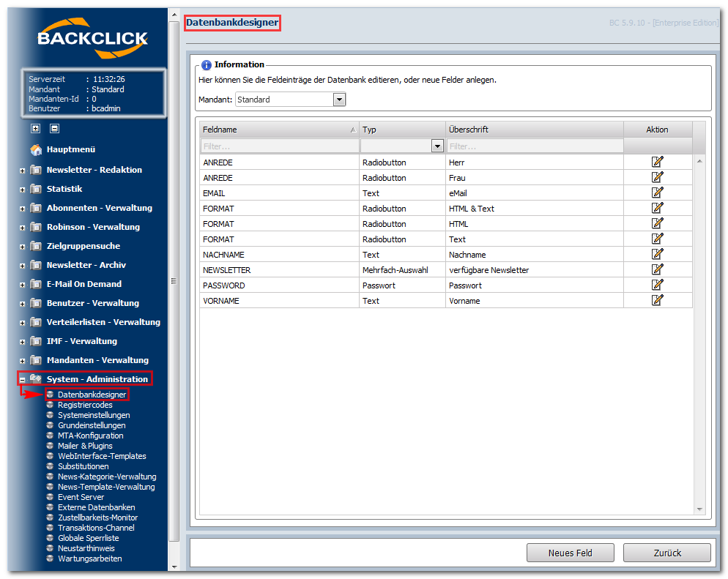Open the Typ filter dropdown
Viewport: 728px width, 579px height.
click(437, 146)
